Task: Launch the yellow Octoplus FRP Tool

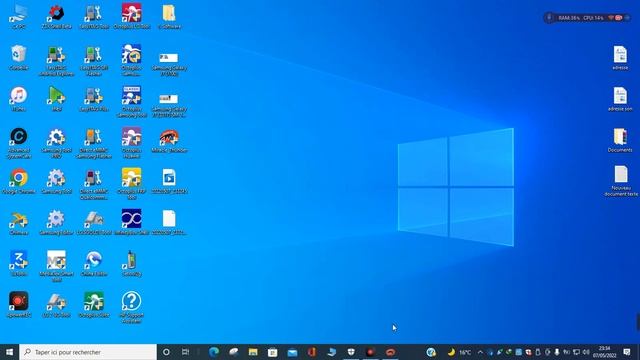Action: [131, 184]
